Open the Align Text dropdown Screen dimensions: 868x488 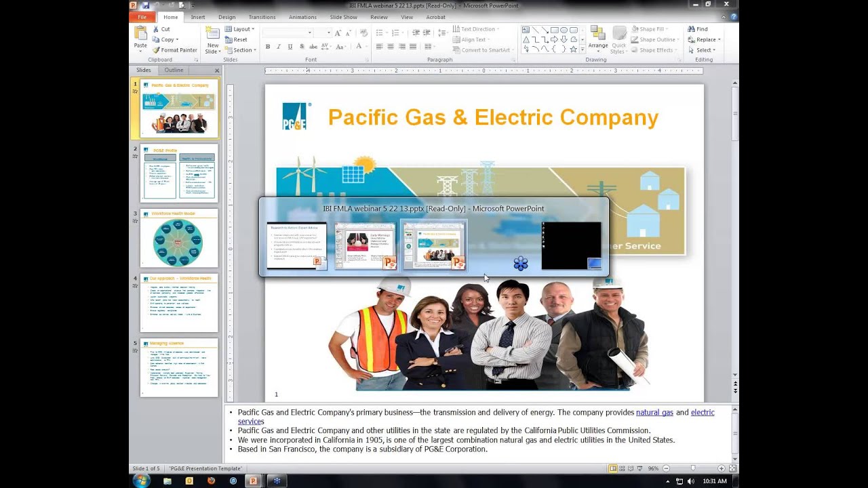(471, 39)
